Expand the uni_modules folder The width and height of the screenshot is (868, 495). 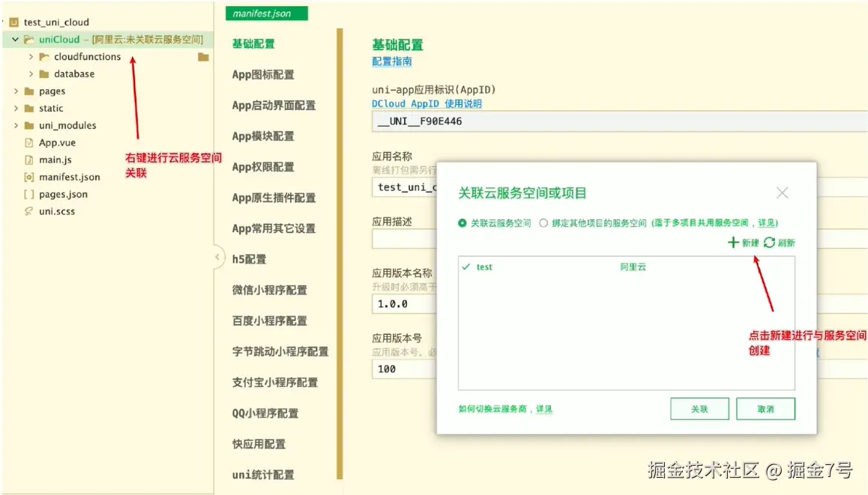click(16, 125)
